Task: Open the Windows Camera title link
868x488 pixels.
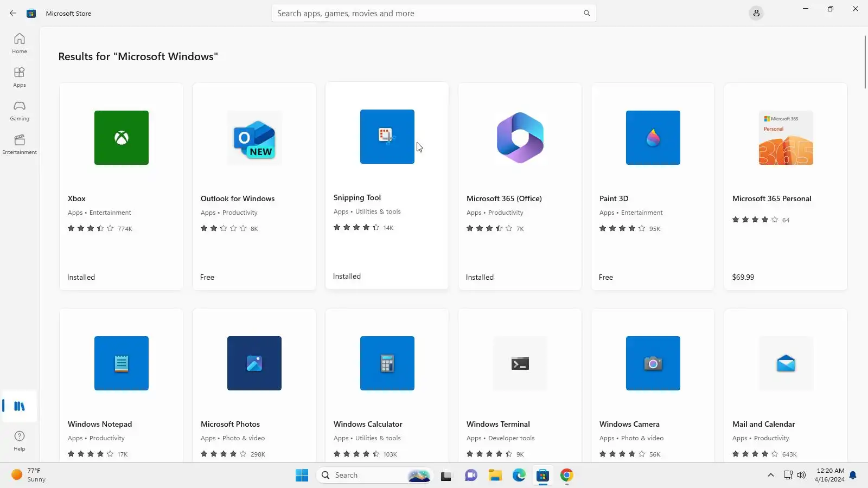Action: 629,424
